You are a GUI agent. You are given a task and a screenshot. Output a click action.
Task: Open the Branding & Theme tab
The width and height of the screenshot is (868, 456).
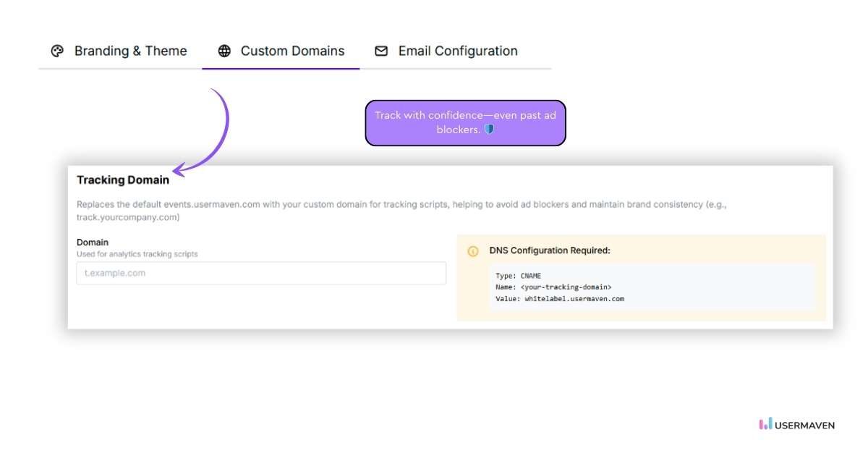point(119,51)
